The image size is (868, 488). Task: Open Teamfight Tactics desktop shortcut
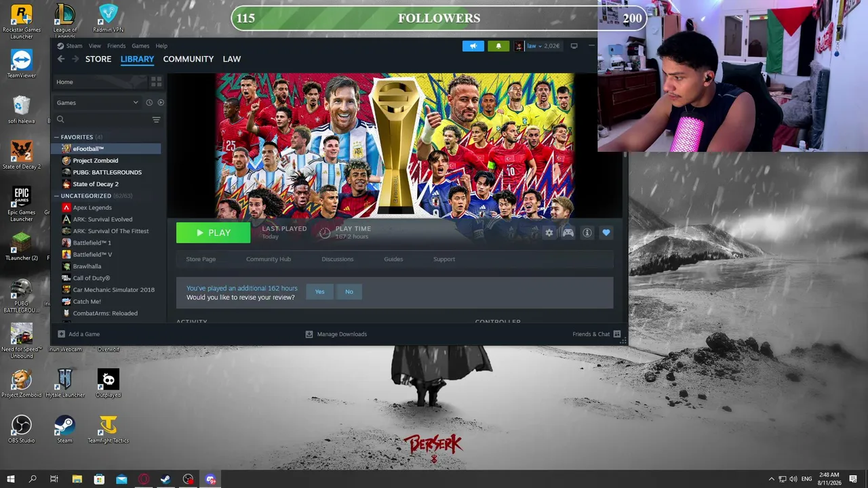[x=108, y=429]
